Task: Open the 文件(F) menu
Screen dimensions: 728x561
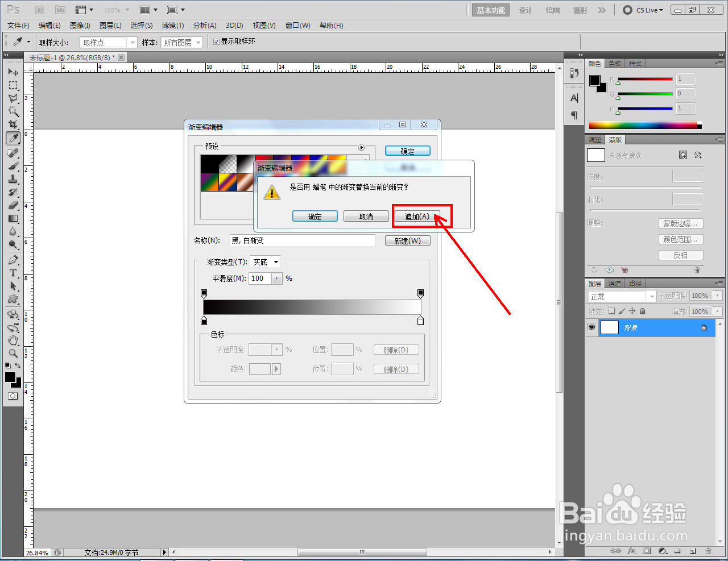Action: point(18,26)
